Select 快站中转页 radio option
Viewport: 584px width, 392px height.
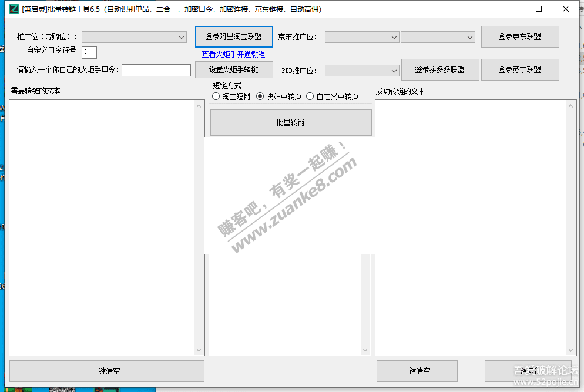(x=260, y=96)
